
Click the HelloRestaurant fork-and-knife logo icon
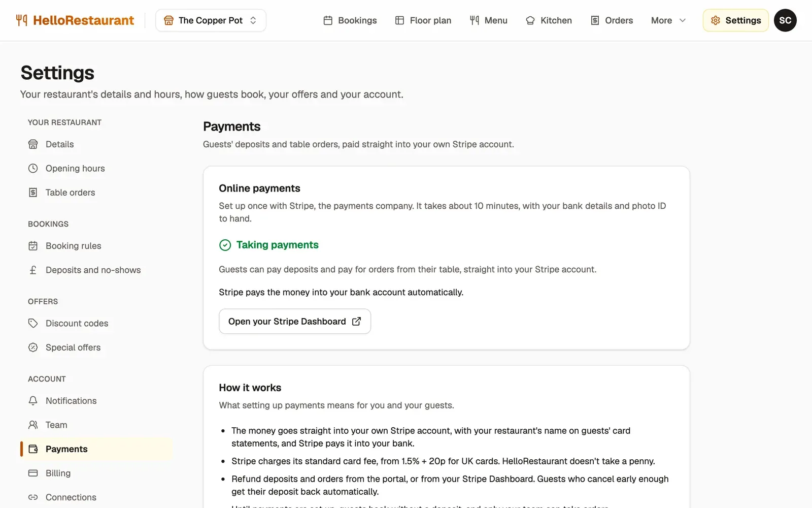tap(21, 20)
